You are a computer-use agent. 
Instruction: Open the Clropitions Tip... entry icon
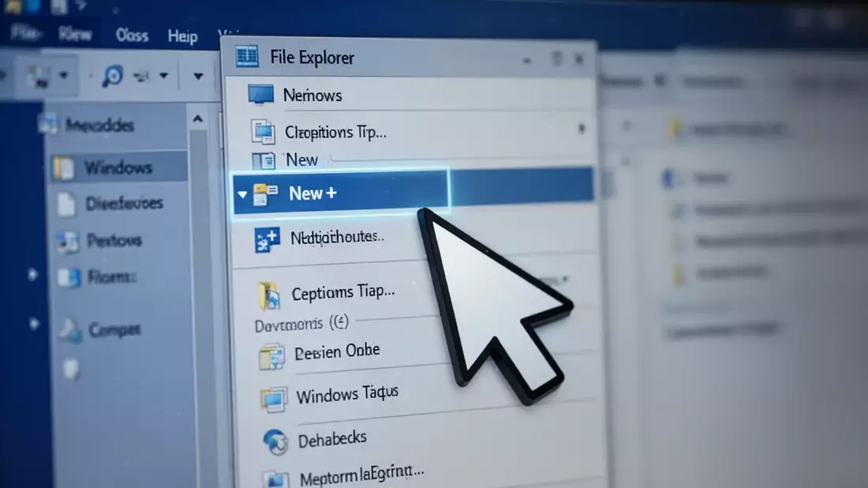click(x=263, y=132)
